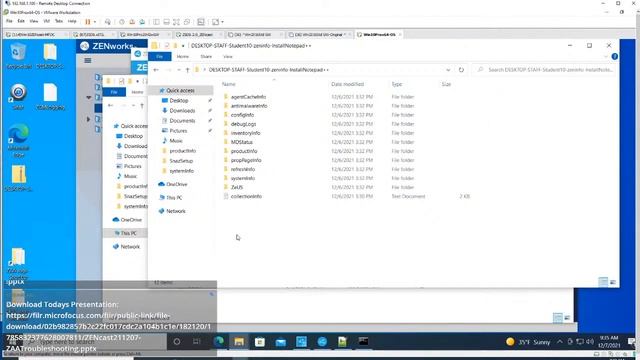Open Microsoft Edge desktop shortcut
This screenshot has width=640, height=360.
point(18,140)
